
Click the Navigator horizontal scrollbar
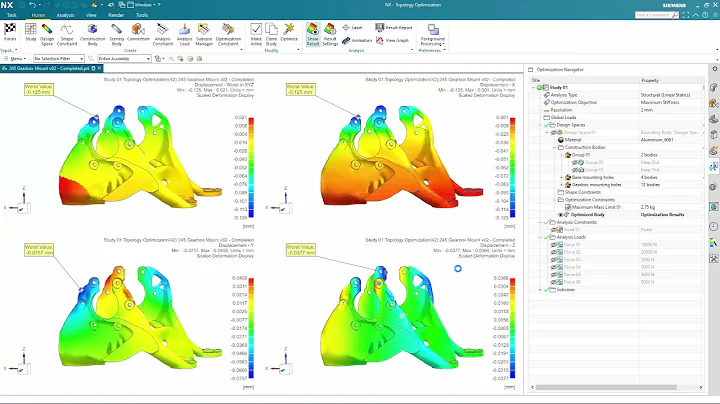pos(606,387)
